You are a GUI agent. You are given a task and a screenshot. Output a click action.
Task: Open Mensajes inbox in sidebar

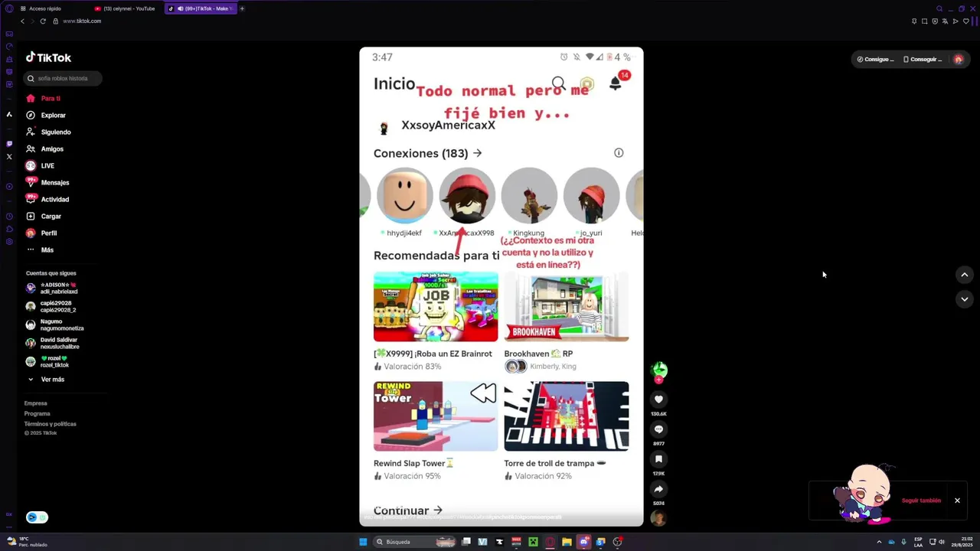(47, 182)
